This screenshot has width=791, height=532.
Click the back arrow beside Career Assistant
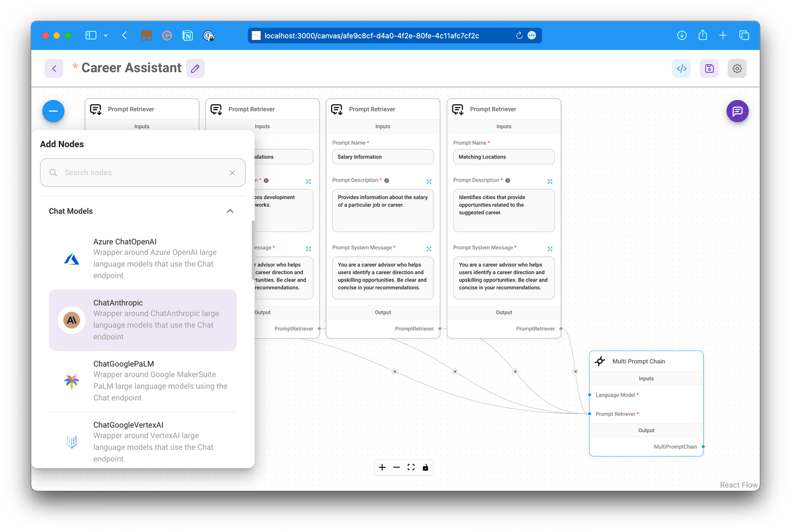pyautogui.click(x=54, y=68)
